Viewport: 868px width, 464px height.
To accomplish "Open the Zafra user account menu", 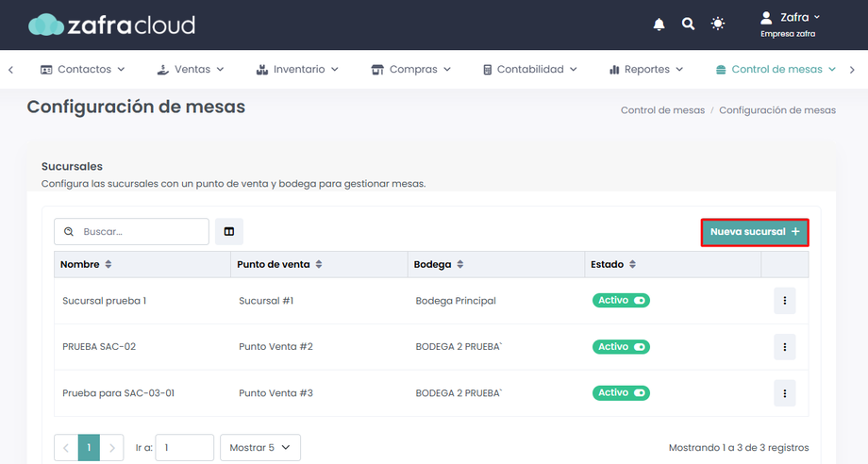I will click(790, 25).
